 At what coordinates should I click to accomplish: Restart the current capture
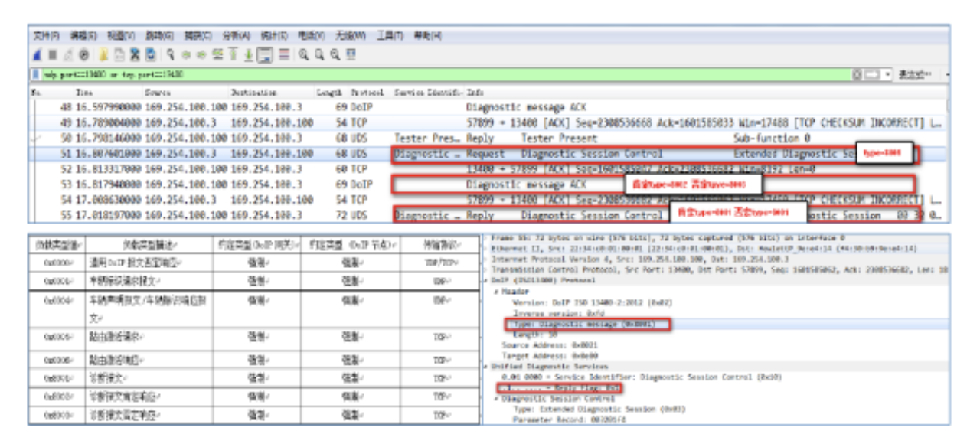69,54
